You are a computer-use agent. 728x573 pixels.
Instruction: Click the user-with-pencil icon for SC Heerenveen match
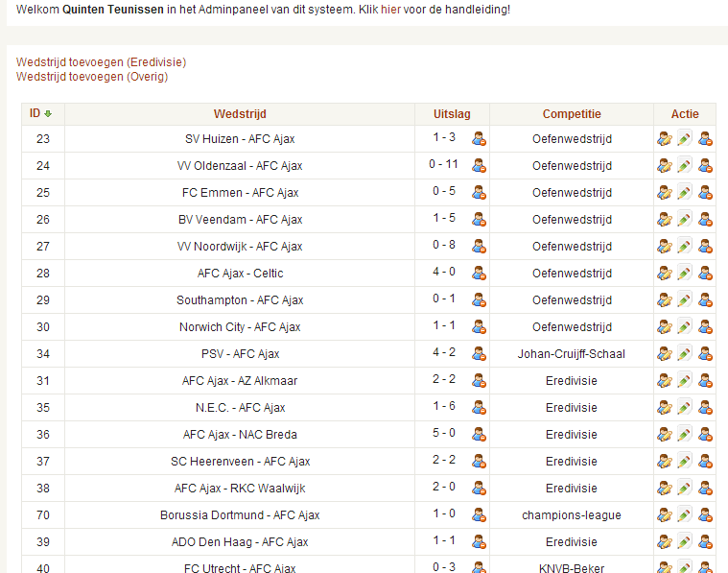click(665, 462)
